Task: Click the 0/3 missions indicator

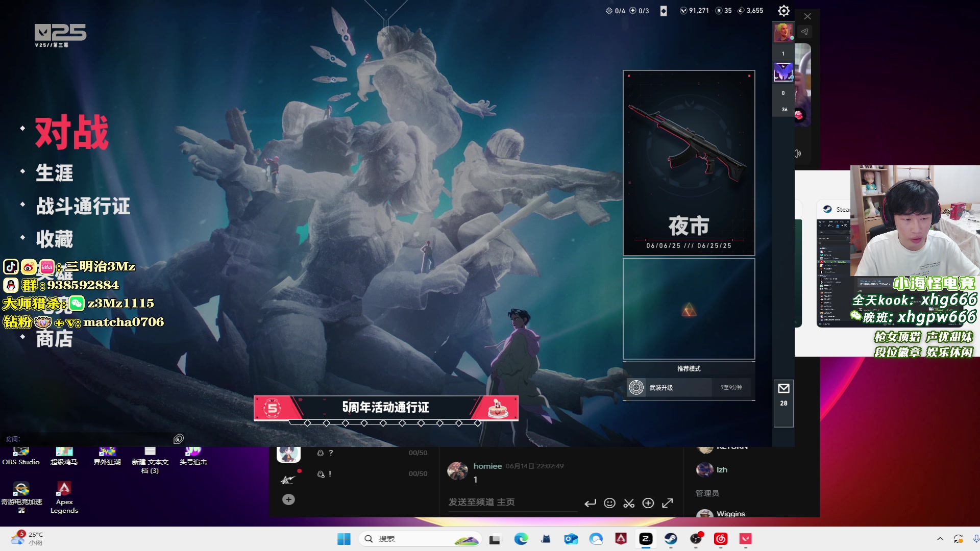Action: (x=639, y=11)
